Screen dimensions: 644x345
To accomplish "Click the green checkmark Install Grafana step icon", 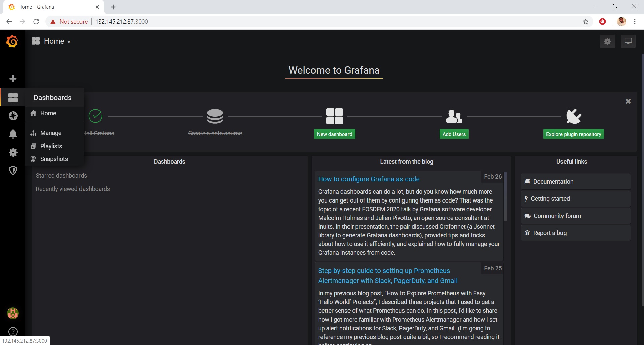I will pyautogui.click(x=96, y=116).
